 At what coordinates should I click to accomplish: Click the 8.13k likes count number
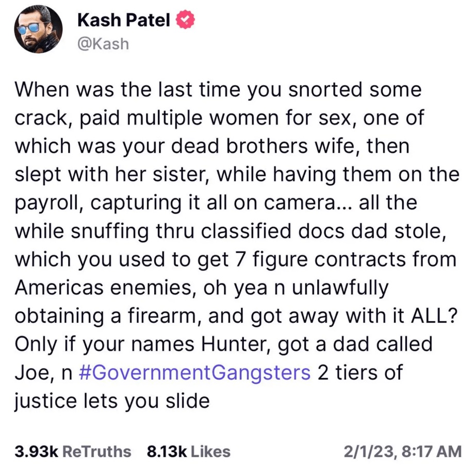166,452
